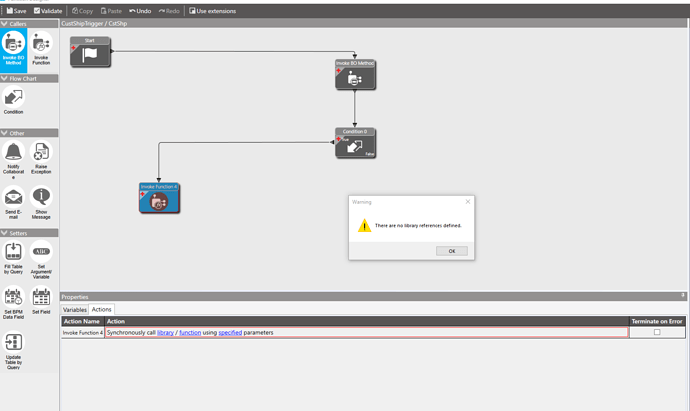690x411 pixels.
Task: Click the Properties panel pin button
Action: click(683, 296)
